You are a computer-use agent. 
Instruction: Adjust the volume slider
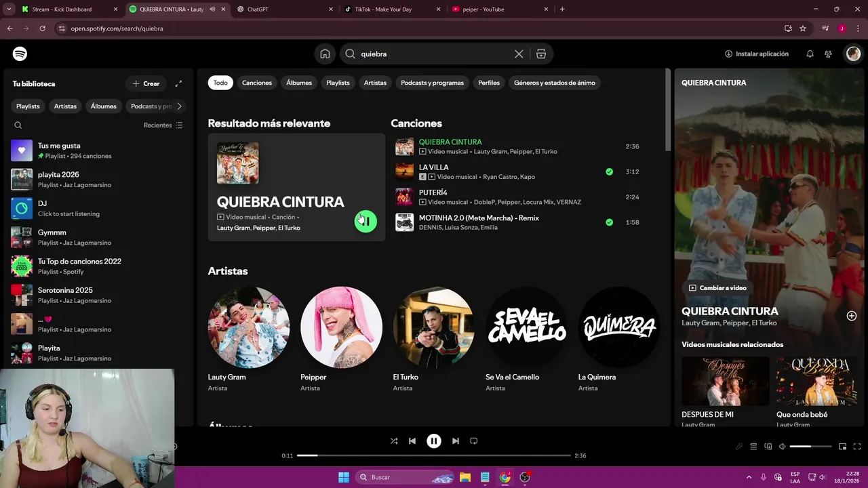810,447
